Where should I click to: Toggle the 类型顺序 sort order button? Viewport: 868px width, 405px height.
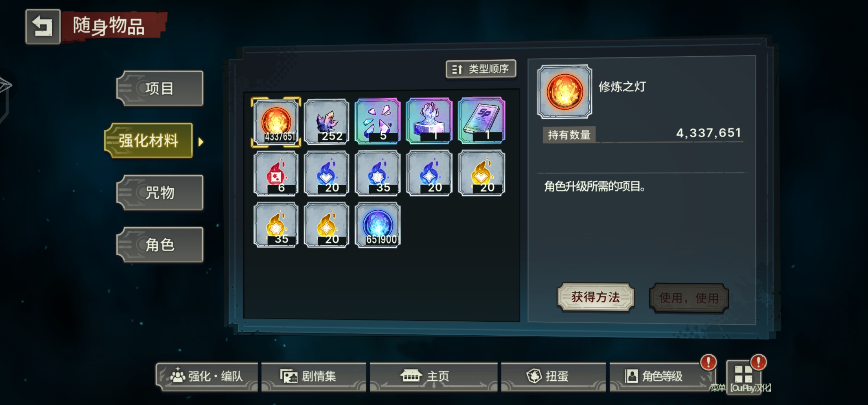click(481, 69)
